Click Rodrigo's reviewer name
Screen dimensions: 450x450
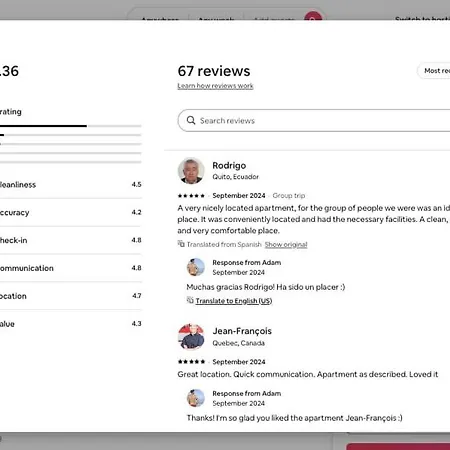pos(229,166)
